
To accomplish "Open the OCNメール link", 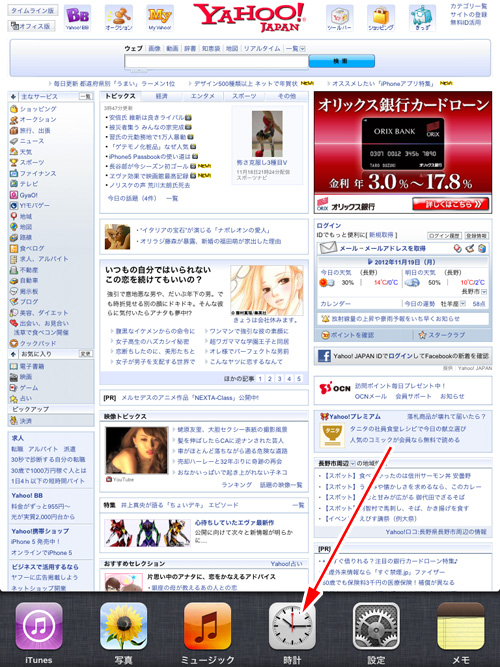I will (x=371, y=396).
